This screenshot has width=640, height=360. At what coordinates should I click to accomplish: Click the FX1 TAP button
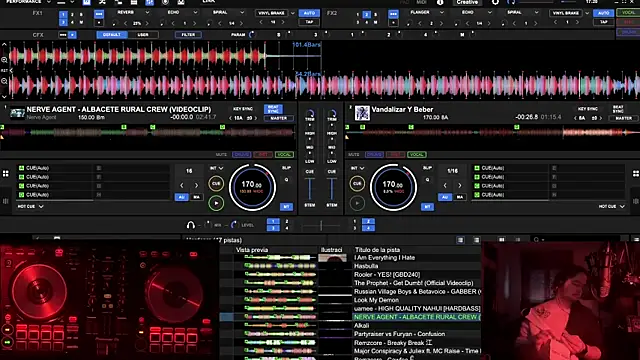[x=309, y=22]
